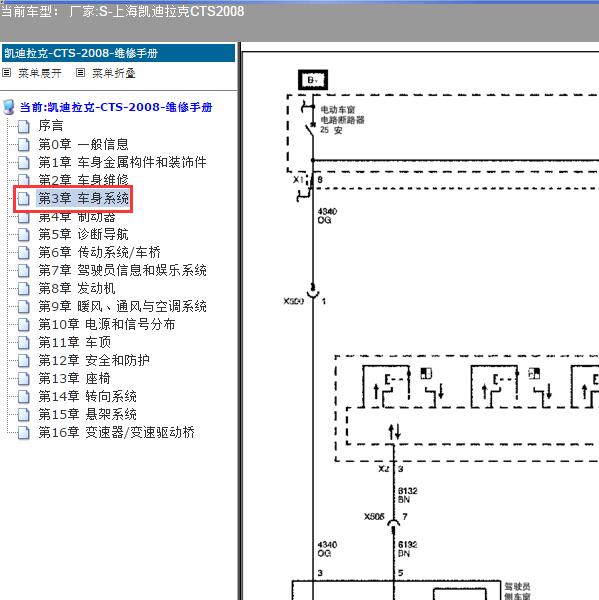599x600 pixels.
Task: Click the page icon next to 第8章 发动机
Action: (24, 288)
